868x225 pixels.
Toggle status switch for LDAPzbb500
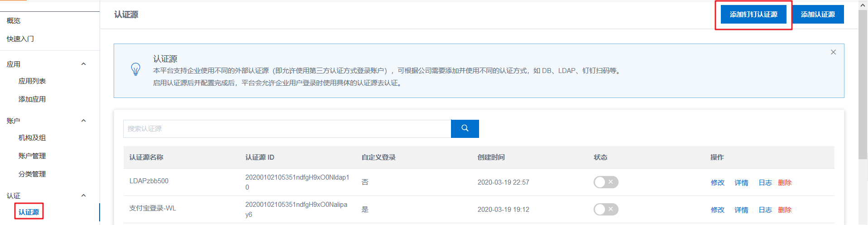[x=606, y=182]
